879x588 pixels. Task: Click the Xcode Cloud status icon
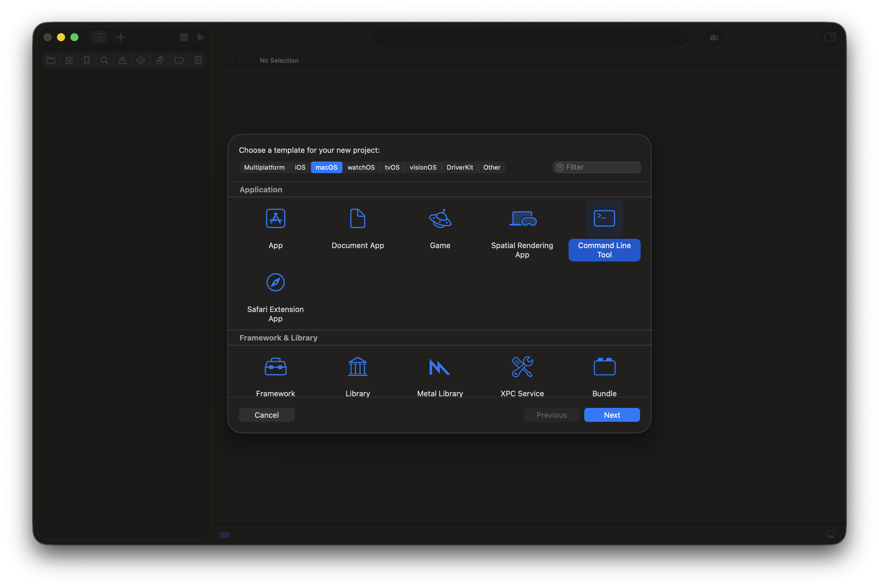pos(714,37)
